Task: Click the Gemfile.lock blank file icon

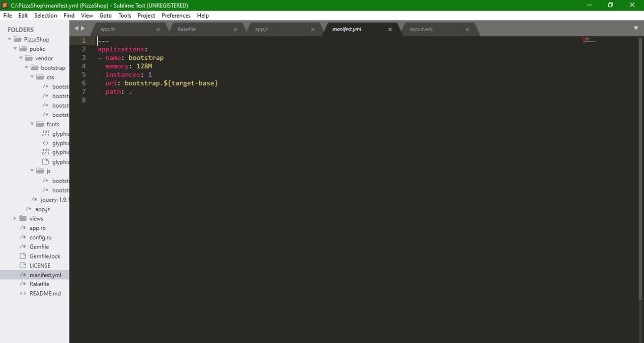Action: pyautogui.click(x=23, y=256)
